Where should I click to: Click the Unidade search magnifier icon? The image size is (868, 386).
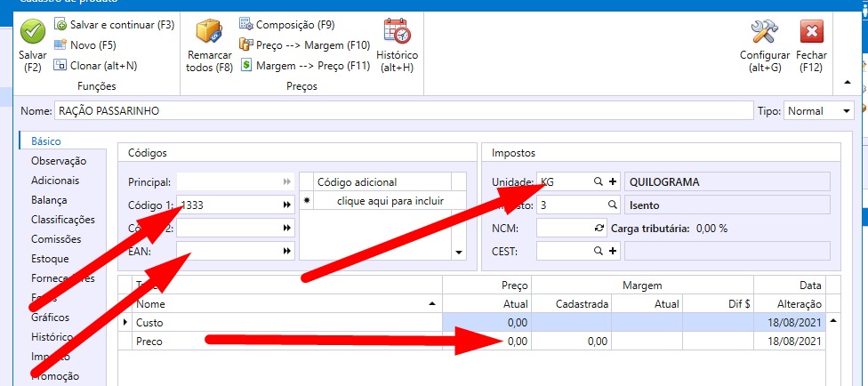[599, 181]
